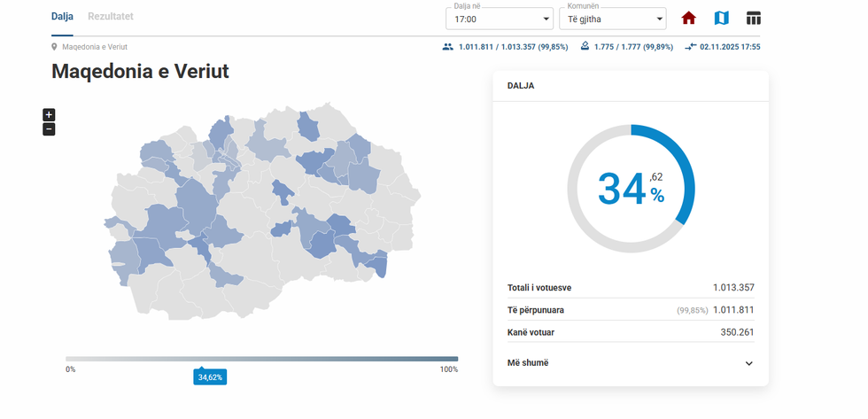
Task: Click the 'Totali i votuesve' row
Action: [631, 288]
